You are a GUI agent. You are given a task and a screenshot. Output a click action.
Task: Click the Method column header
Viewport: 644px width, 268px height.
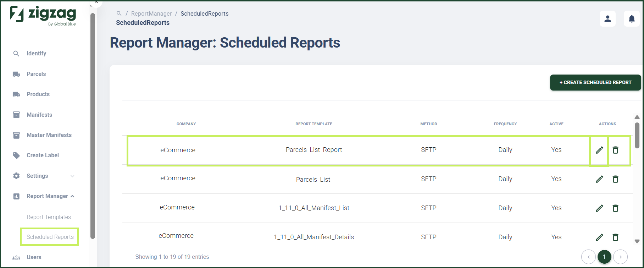pos(429,124)
